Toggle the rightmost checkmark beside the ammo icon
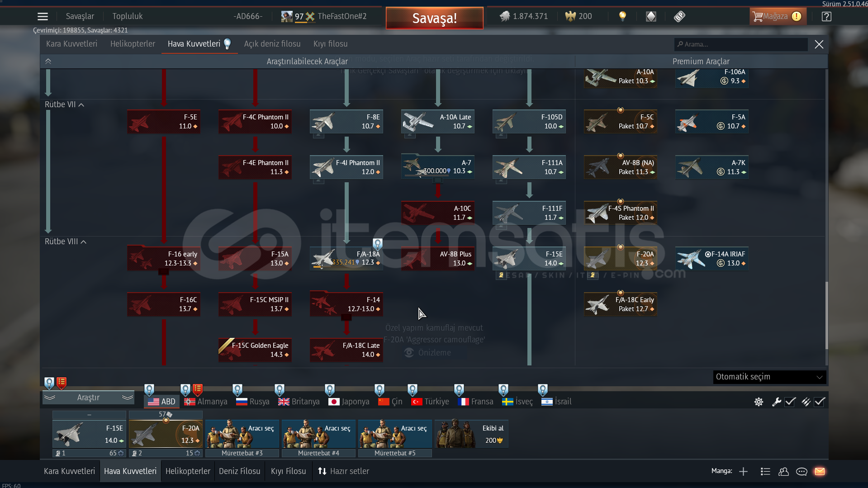Screen dimensions: 868x488 [x=820, y=402]
